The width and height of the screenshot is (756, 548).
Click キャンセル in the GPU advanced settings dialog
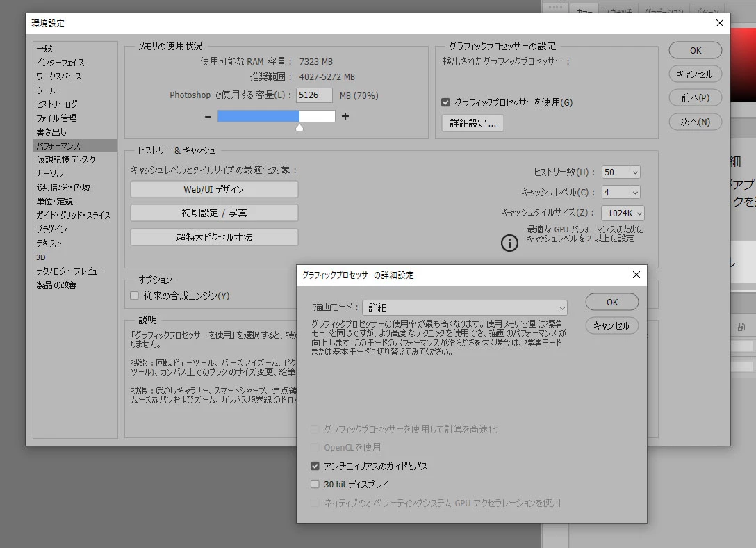612,326
